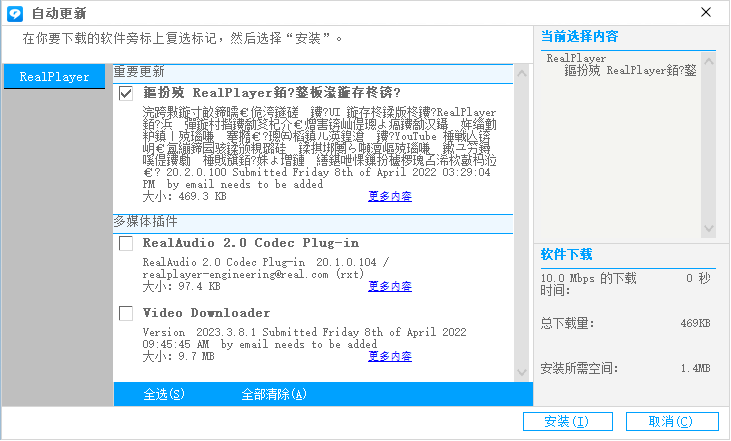Image resolution: width=731 pixels, height=441 pixels.
Task: Select RealPlayer entry in 当前选择内容 list
Action: (x=576, y=58)
